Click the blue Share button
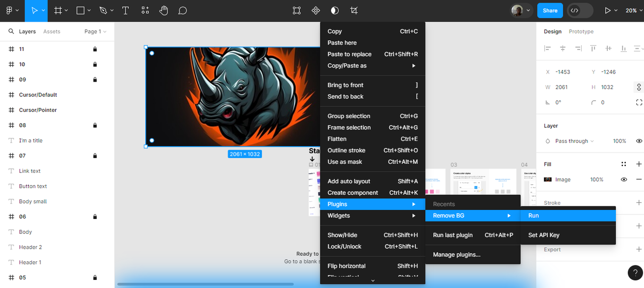 coord(550,11)
